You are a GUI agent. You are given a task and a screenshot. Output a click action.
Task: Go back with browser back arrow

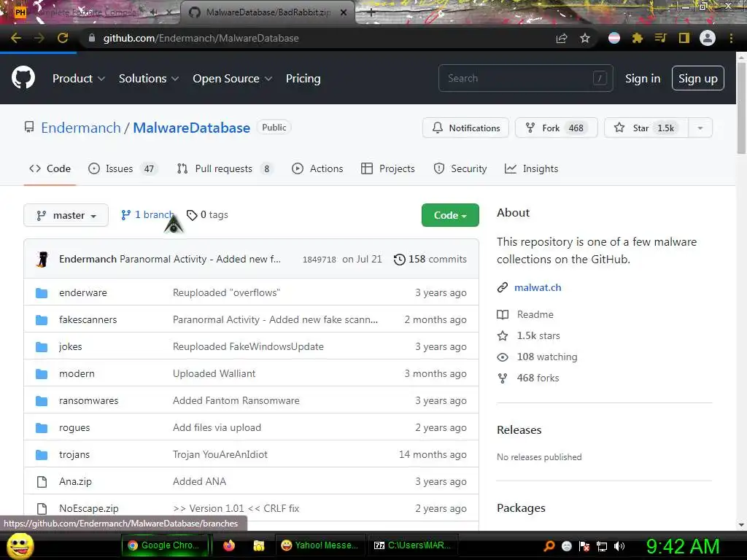pyautogui.click(x=16, y=38)
